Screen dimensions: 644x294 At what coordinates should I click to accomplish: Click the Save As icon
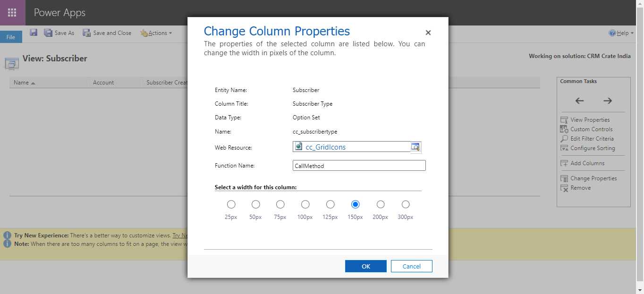(x=48, y=32)
